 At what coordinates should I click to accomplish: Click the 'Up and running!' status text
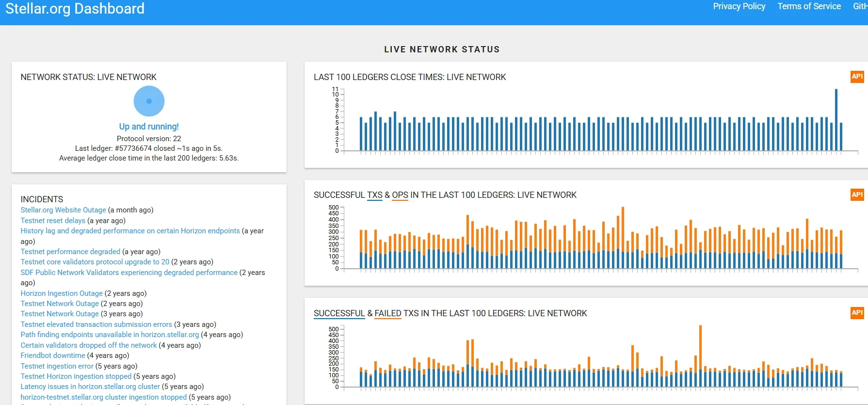pos(149,127)
